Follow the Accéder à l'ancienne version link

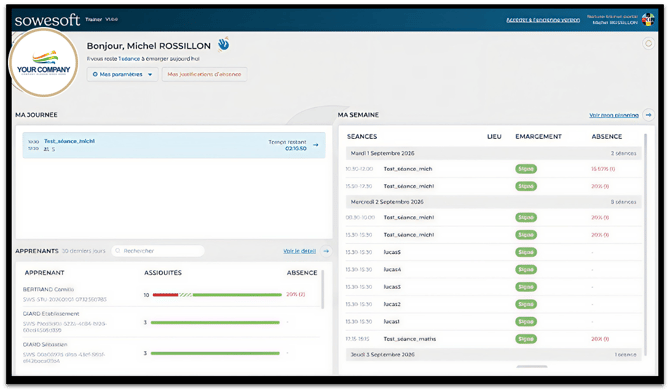click(x=543, y=20)
